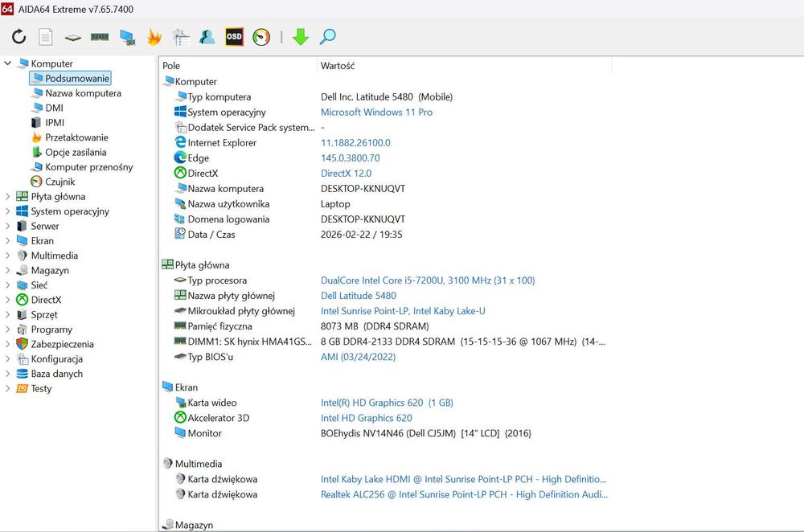Image resolution: width=804 pixels, height=532 pixels.
Task: Expand the Serwer tree node
Action: click(x=8, y=226)
